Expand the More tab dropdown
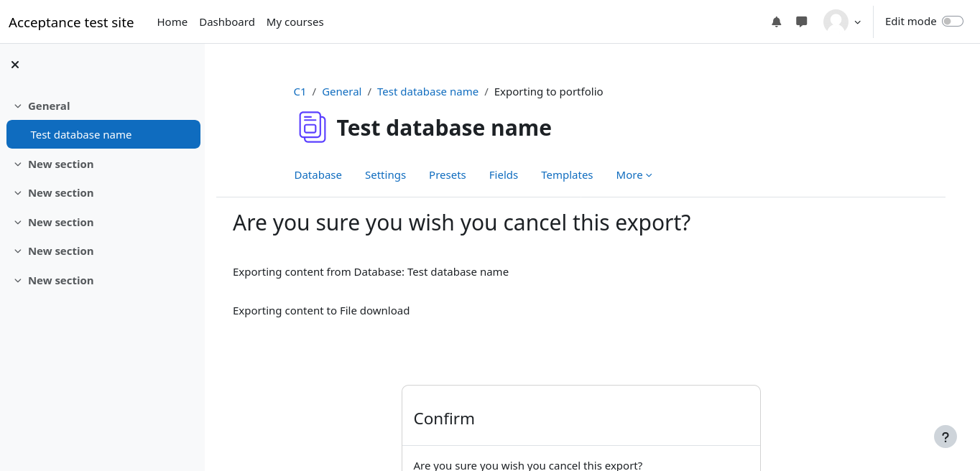980x471 pixels. 634,175
